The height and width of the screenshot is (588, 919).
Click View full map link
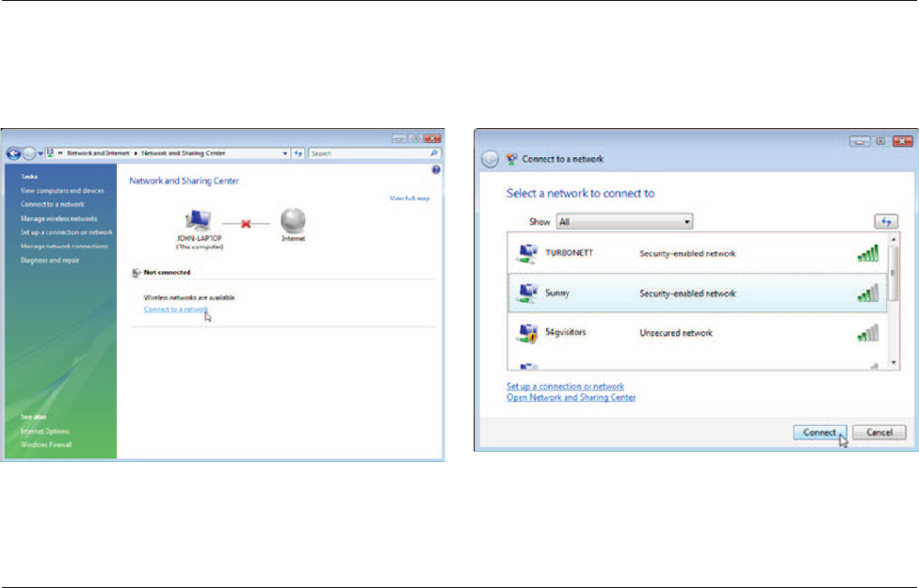(410, 199)
